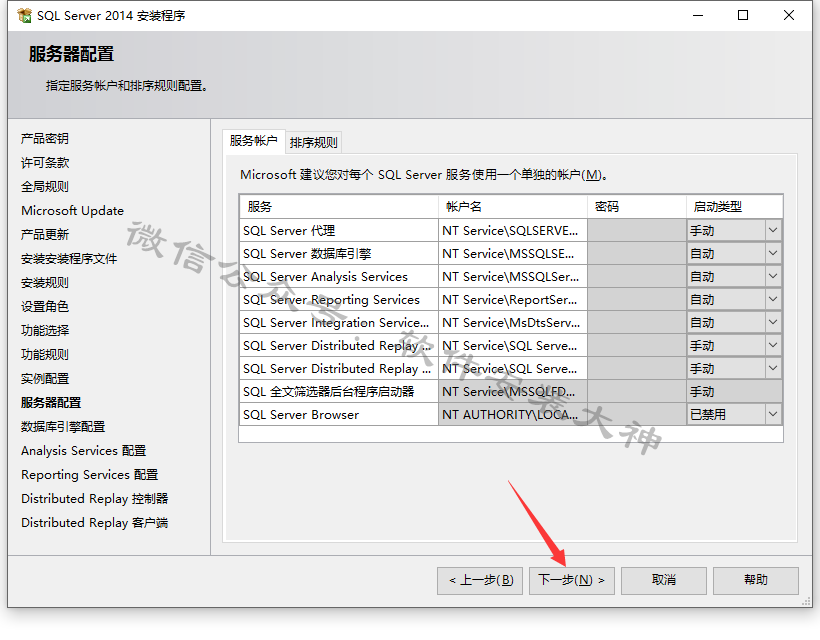Select Distributed Replay 控制器 step in sidebar
The image size is (820, 640).
point(95,499)
